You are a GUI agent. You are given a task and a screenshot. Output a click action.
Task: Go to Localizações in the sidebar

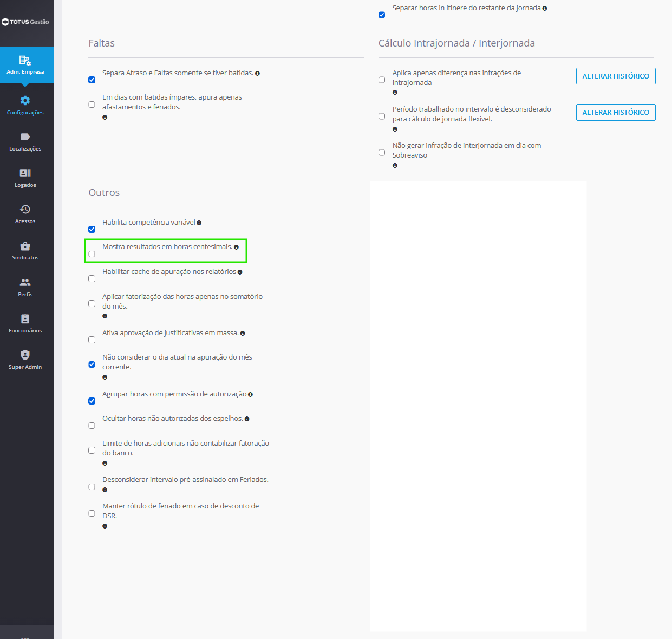pyautogui.click(x=25, y=142)
